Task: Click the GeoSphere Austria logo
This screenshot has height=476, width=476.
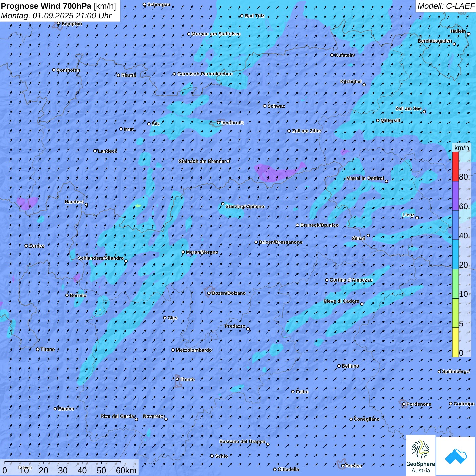Action: (421, 456)
